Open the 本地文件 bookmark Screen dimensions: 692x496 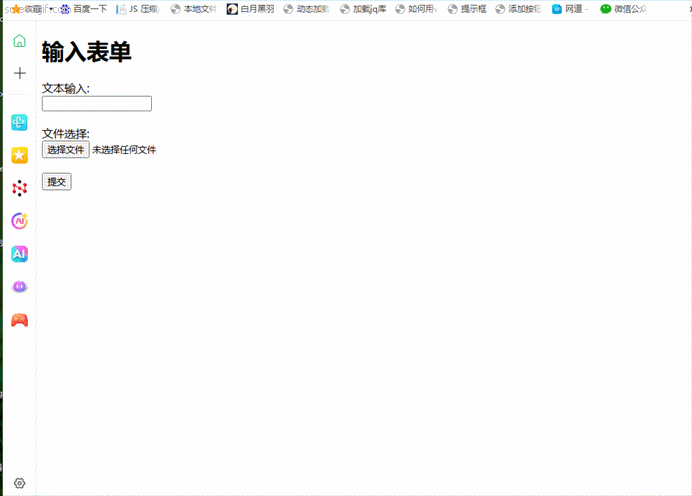tap(194, 9)
